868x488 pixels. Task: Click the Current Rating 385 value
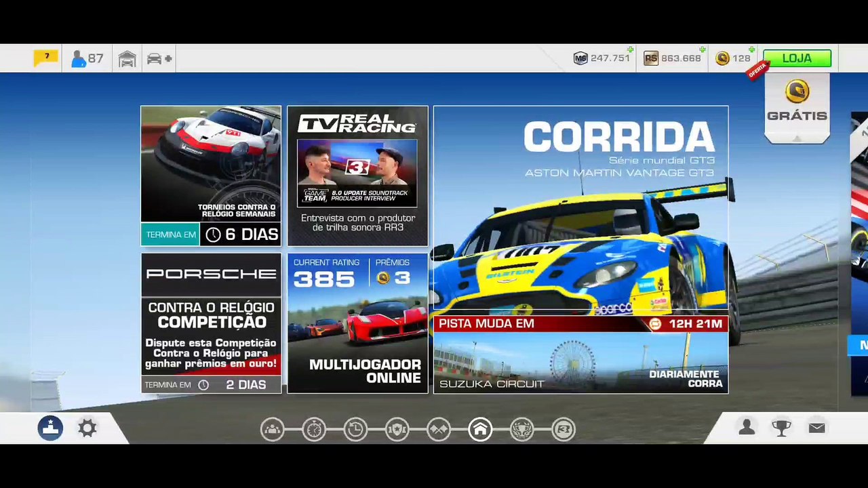(324, 279)
